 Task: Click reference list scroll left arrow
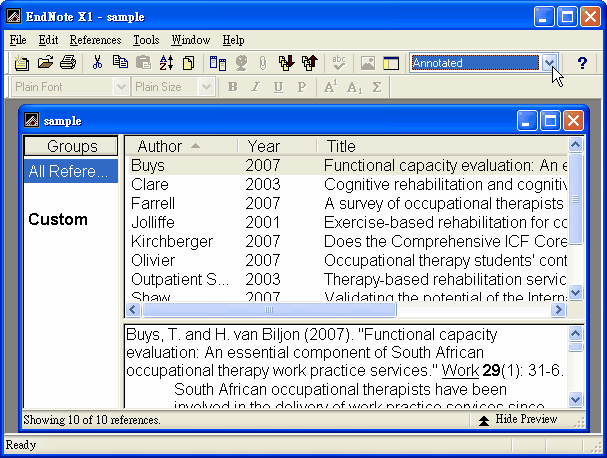tap(133, 309)
